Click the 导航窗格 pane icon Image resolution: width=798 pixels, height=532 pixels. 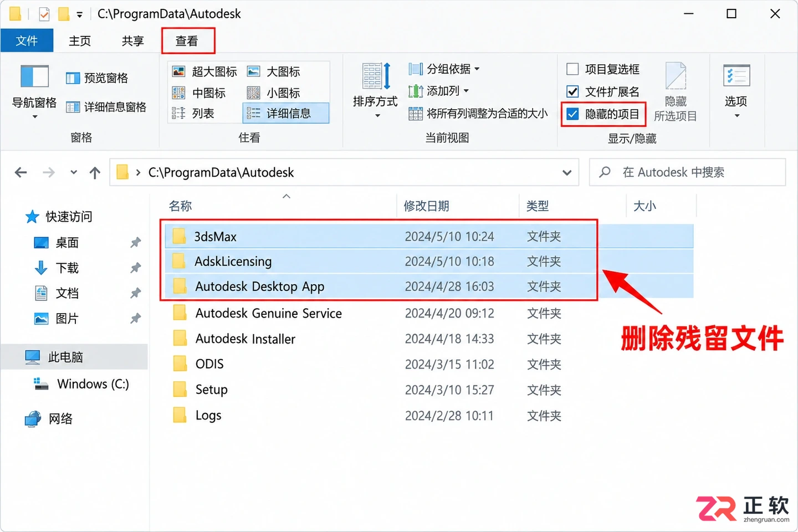pyautogui.click(x=34, y=76)
